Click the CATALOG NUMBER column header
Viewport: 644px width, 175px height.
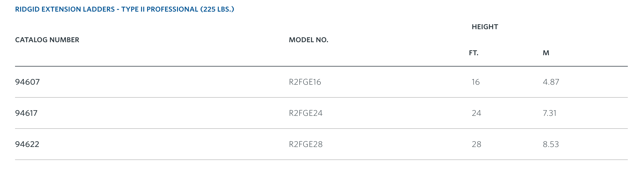pyautogui.click(x=47, y=40)
